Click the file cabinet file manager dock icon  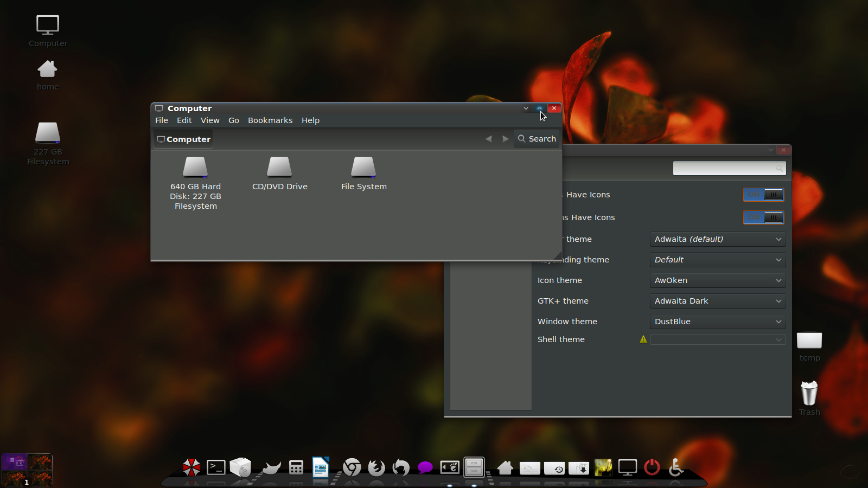click(x=474, y=467)
